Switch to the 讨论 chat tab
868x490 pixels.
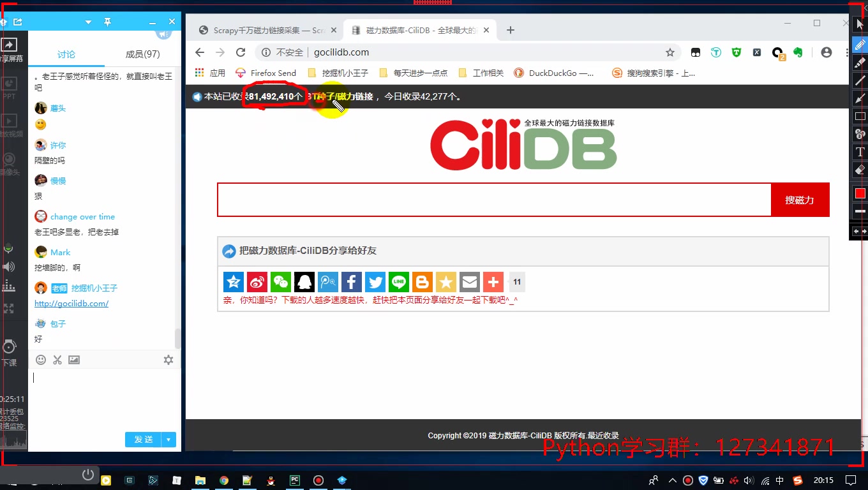pyautogui.click(x=66, y=55)
